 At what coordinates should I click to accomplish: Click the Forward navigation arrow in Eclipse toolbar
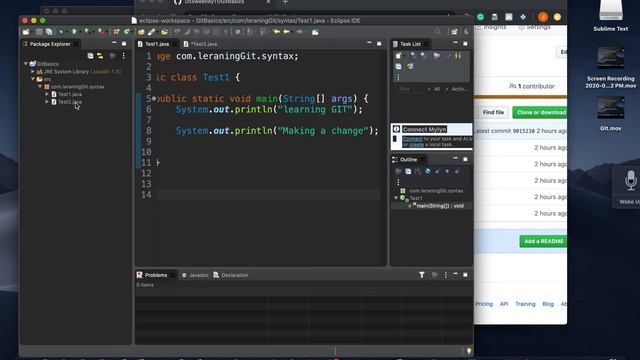coord(299,31)
